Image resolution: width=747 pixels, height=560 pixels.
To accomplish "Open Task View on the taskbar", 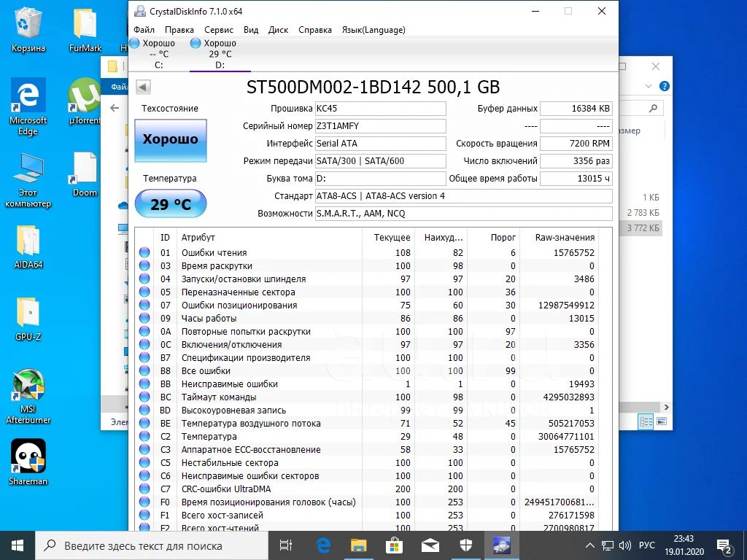I will pos(286,545).
